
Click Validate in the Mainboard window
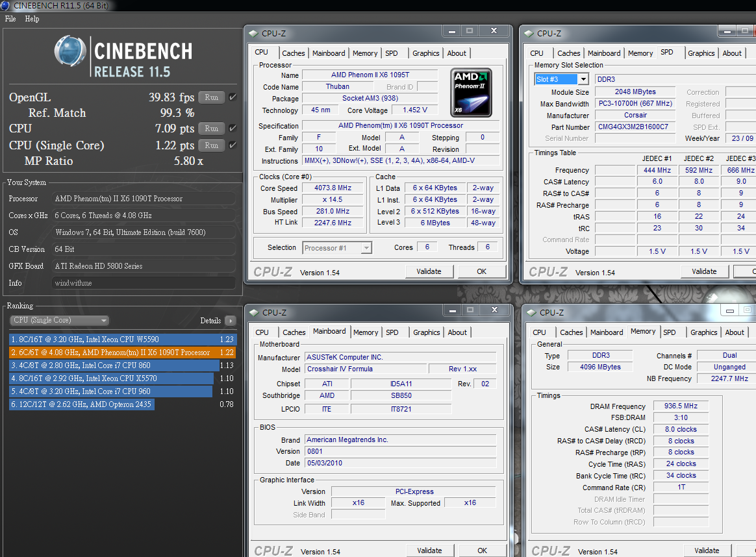pyautogui.click(x=429, y=551)
